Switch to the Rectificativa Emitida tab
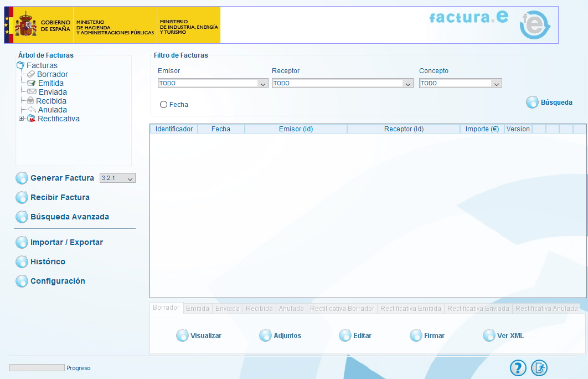Image resolution: width=588 pixels, height=379 pixels. (411, 309)
